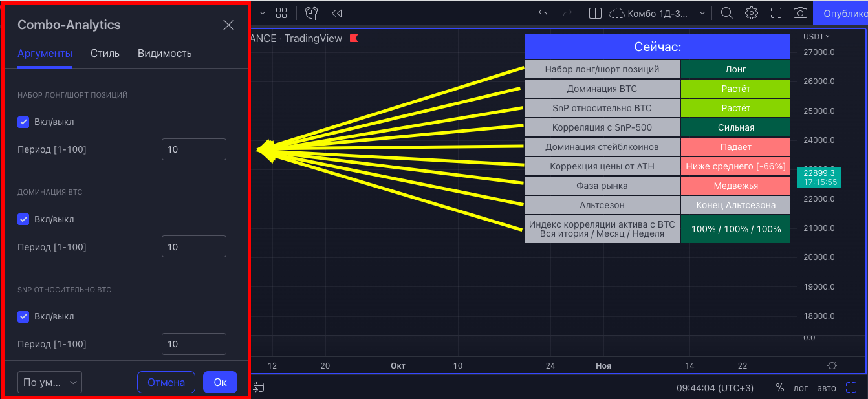Click the Фаза рынка cell

[602, 186]
